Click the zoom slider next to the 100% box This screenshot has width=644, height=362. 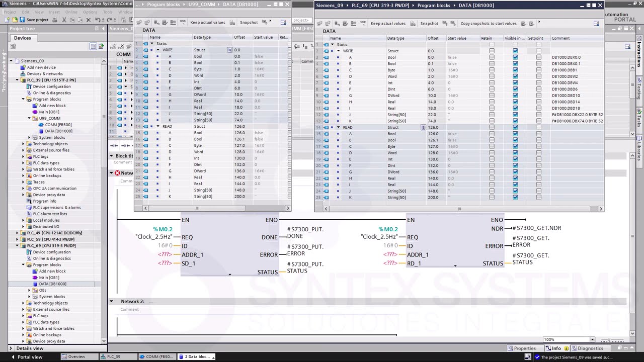(x=613, y=340)
